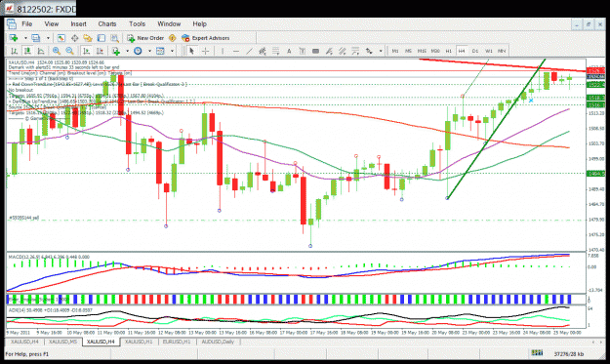Open the Strategy Tester icon
This screenshot has height=364, width=610.
114,38
